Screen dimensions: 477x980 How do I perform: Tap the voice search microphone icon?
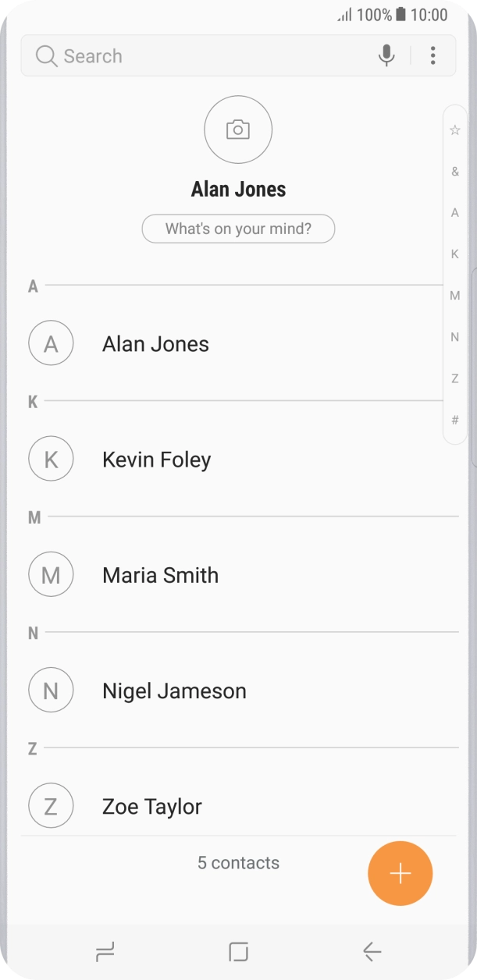(386, 55)
